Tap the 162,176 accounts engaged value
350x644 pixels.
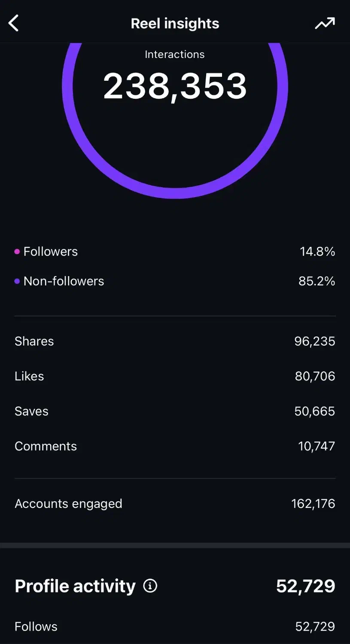[313, 504]
